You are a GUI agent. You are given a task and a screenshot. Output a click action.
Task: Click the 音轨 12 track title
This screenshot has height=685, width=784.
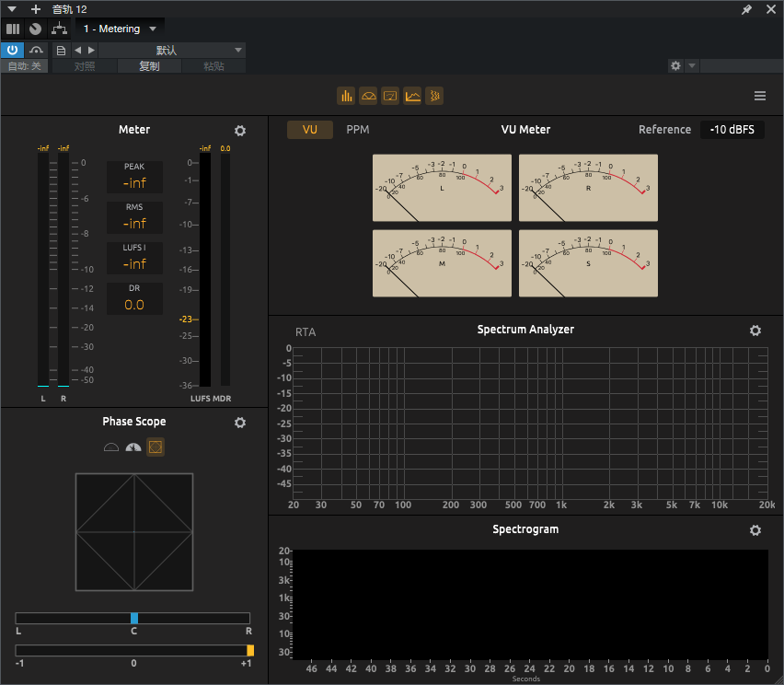(70, 9)
